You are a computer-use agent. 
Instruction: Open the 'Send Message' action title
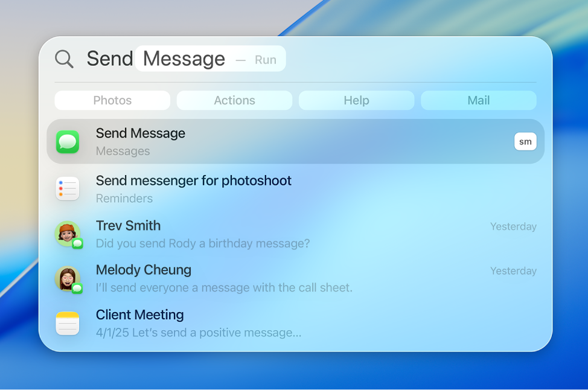point(141,133)
